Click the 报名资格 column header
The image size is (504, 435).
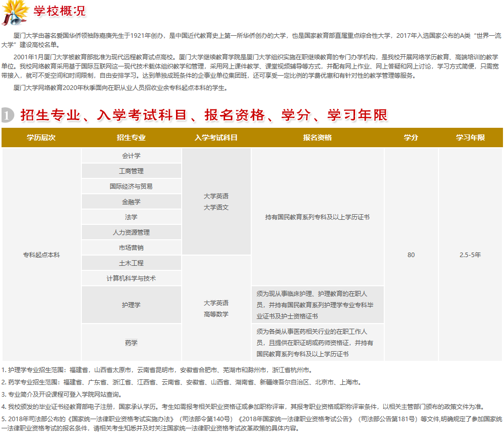(317, 138)
